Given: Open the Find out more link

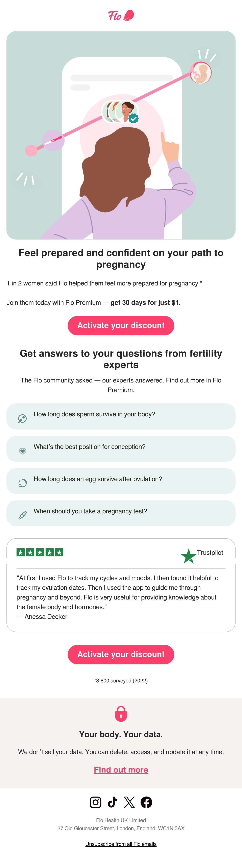Looking at the screenshot, I should click(x=121, y=770).
